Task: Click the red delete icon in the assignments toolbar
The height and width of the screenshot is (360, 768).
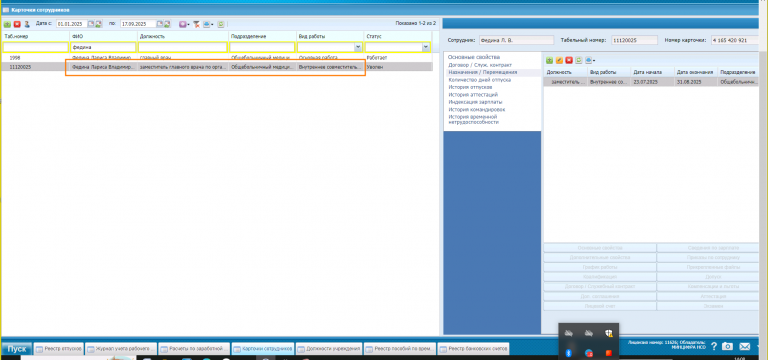Action: click(x=569, y=60)
